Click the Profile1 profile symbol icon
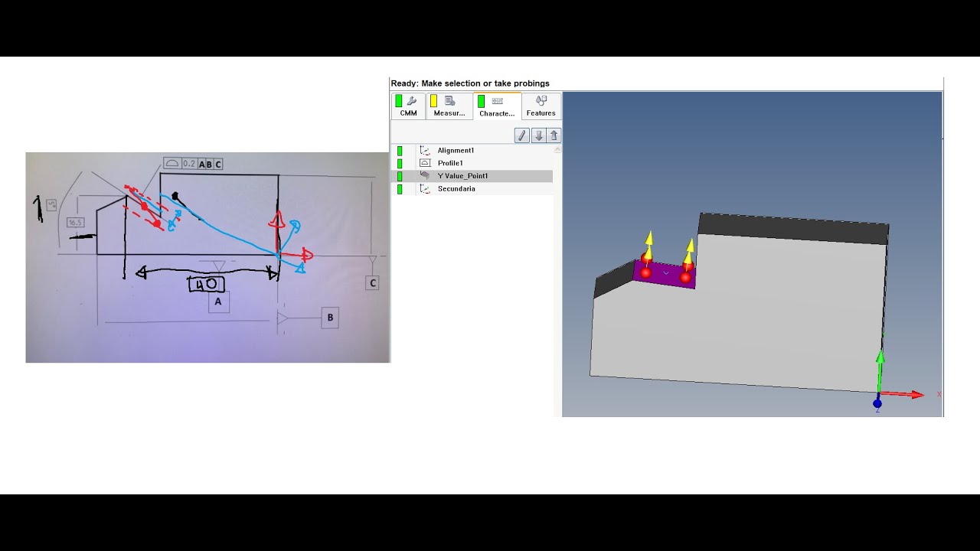980x551 pixels. point(425,163)
